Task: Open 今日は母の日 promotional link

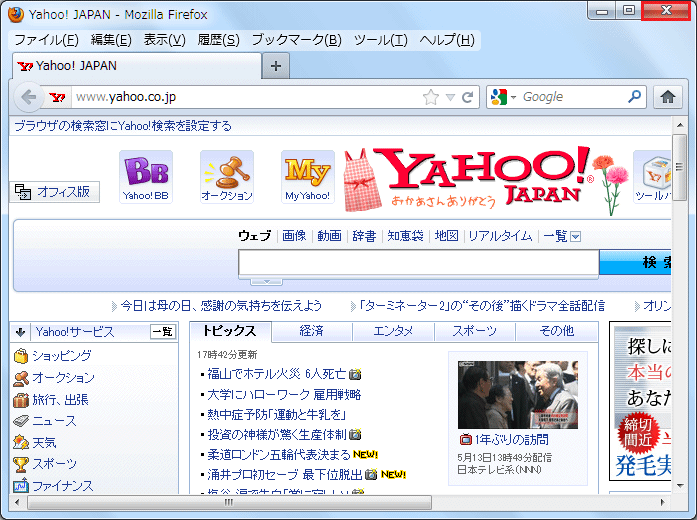Action: coord(221,306)
